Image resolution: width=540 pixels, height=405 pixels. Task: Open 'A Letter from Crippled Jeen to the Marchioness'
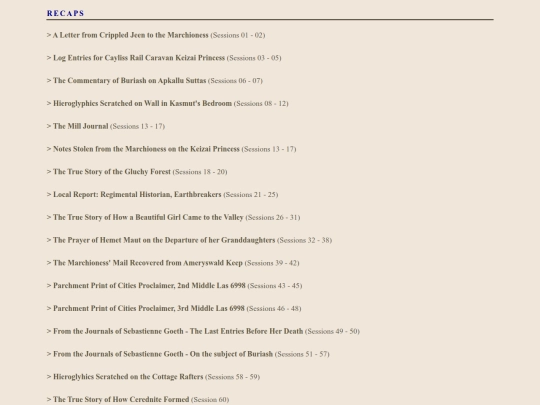tap(131, 35)
